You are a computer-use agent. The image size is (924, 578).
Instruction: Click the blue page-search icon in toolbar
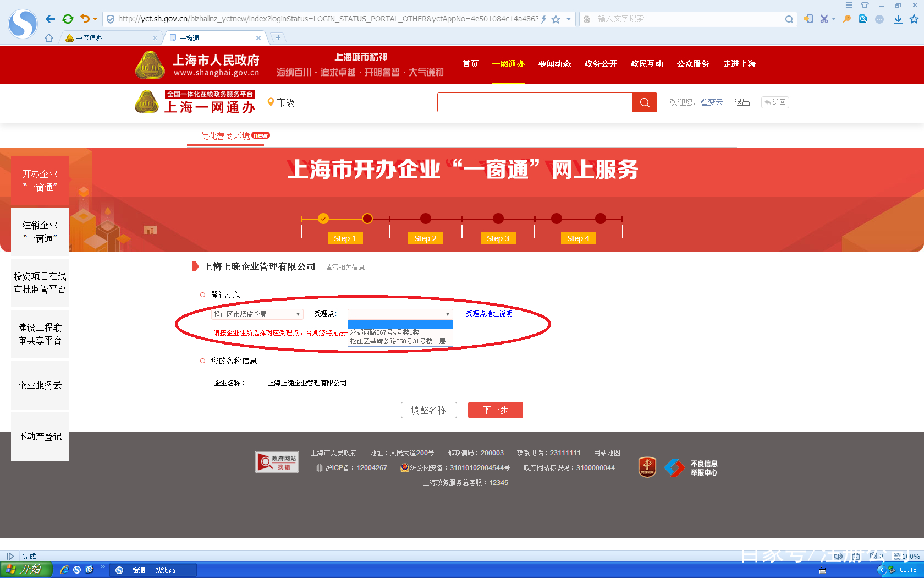pos(862,18)
